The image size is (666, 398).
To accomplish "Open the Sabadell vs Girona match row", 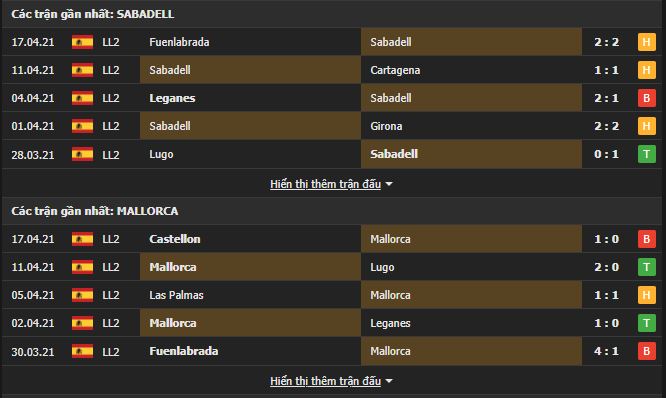I will tap(331, 126).
